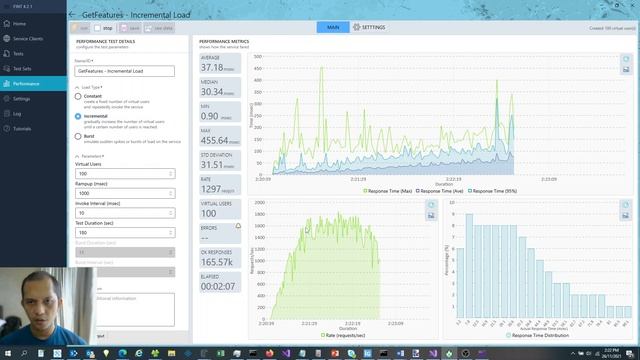Open Microsoft Edge from taskbar
The width and height of the screenshot is (640, 360).
(122, 353)
